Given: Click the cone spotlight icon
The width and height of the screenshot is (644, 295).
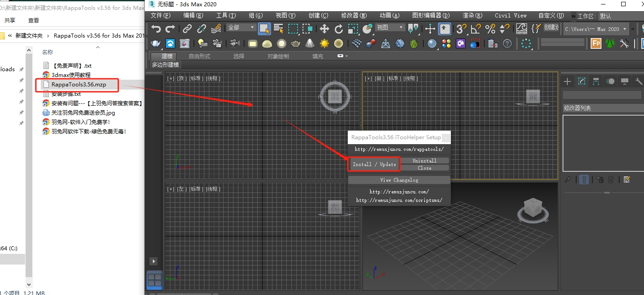Looking at the screenshot, I should [310, 43].
